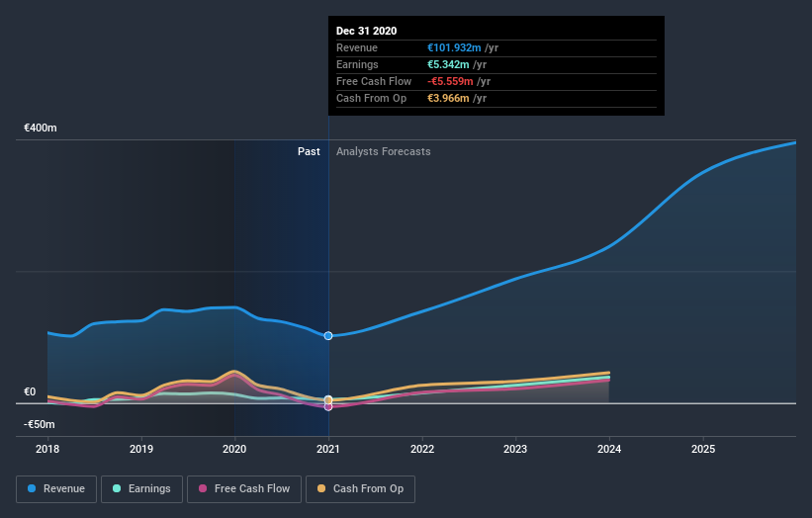Click the €400m y-axis label
The width and height of the screenshot is (812, 518).
point(41,128)
